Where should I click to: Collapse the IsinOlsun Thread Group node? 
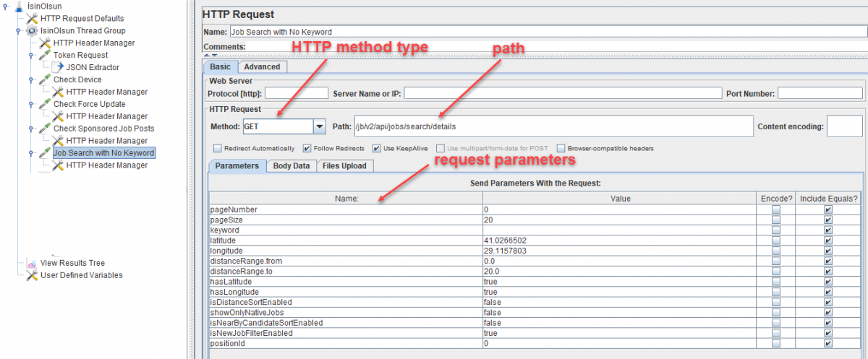(x=19, y=30)
